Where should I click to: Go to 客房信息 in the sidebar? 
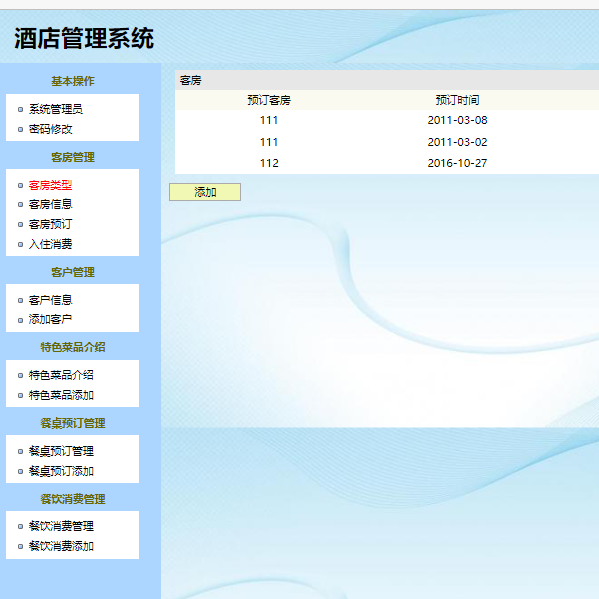tap(50, 204)
